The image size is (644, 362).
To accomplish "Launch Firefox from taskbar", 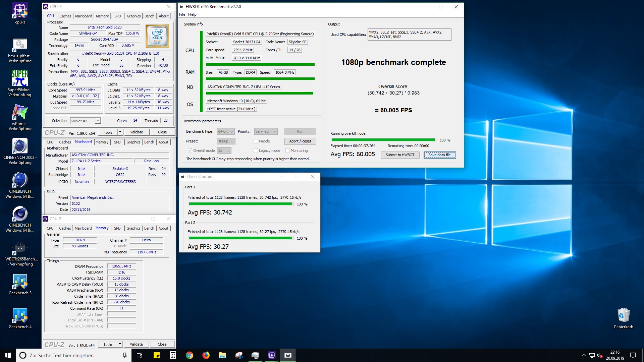I will [206, 355].
